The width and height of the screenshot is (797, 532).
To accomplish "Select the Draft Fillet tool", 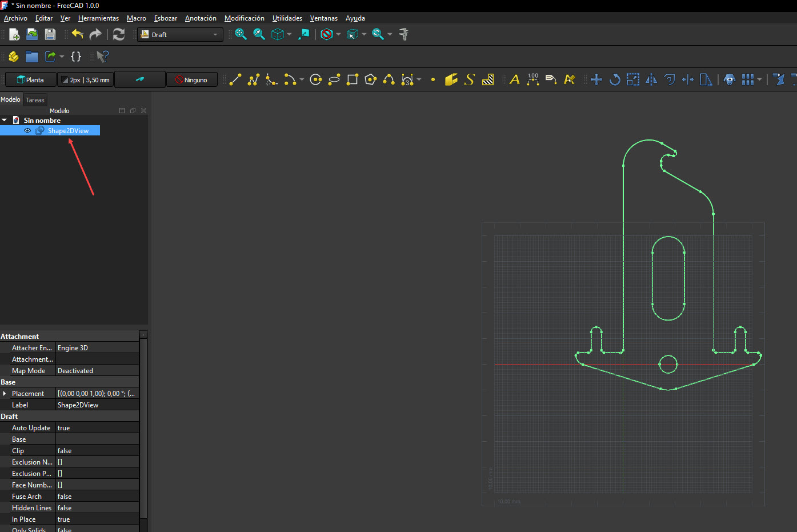I will tap(272, 80).
